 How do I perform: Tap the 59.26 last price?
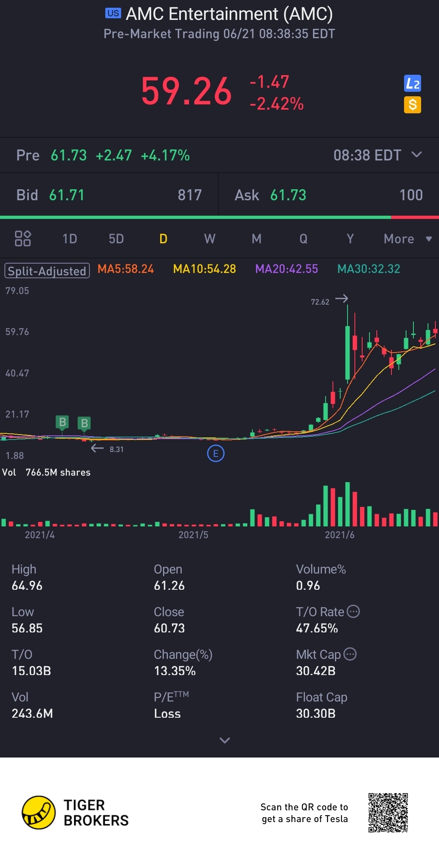pyautogui.click(x=187, y=91)
